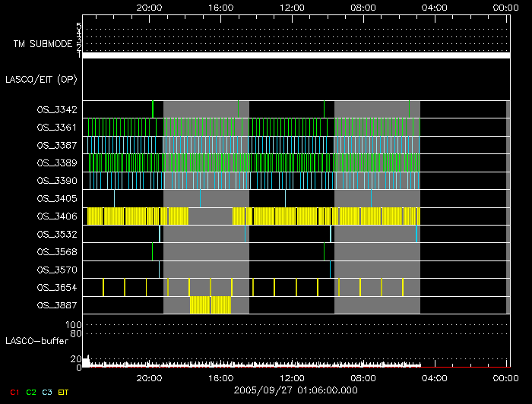
Task: Click the white TM submode bar
Action: pyautogui.click(x=296, y=55)
